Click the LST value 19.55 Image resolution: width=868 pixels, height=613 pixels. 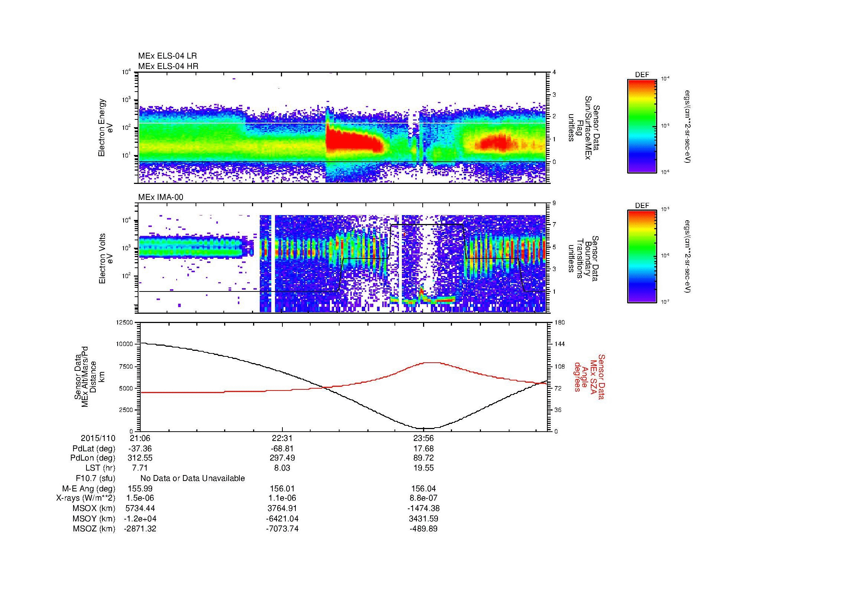[x=424, y=468]
